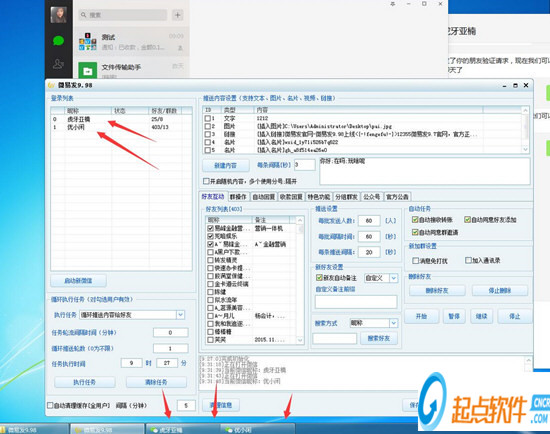The height and width of the screenshot is (434, 550).
Task: Toggle 新友自动备注 checkbox
Action: (319, 278)
